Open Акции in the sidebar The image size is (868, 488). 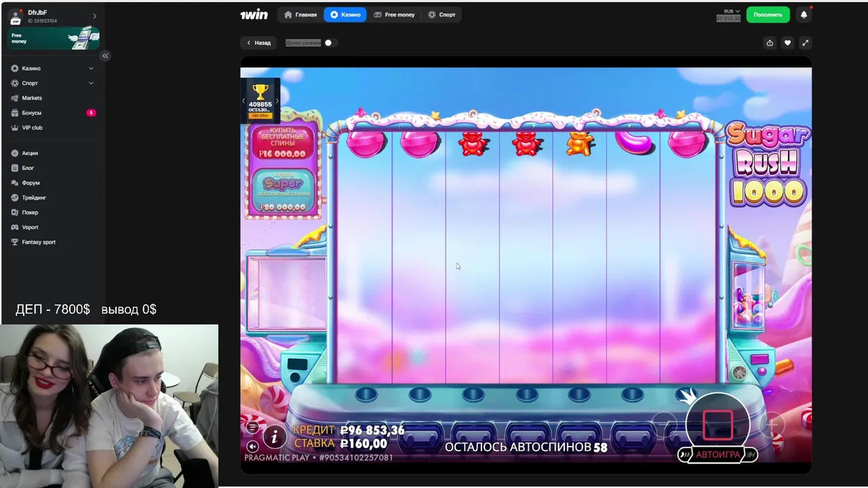click(x=30, y=153)
